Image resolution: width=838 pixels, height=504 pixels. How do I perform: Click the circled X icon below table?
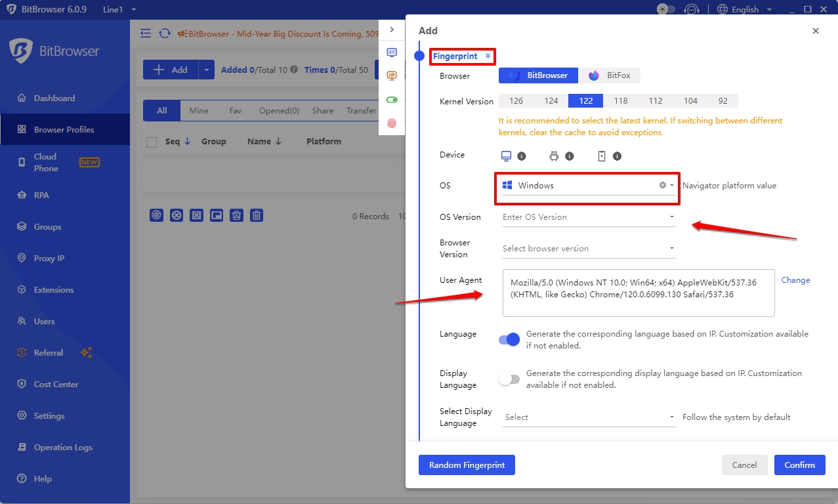point(177,215)
